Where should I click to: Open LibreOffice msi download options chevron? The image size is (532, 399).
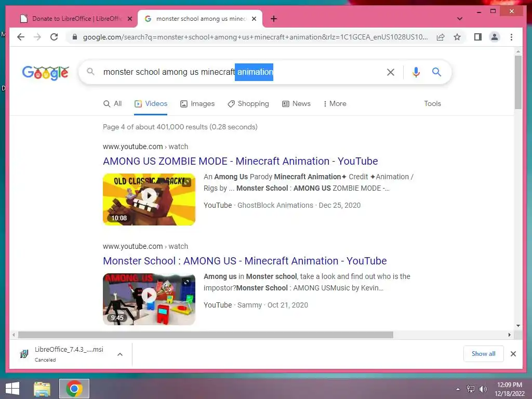click(120, 354)
